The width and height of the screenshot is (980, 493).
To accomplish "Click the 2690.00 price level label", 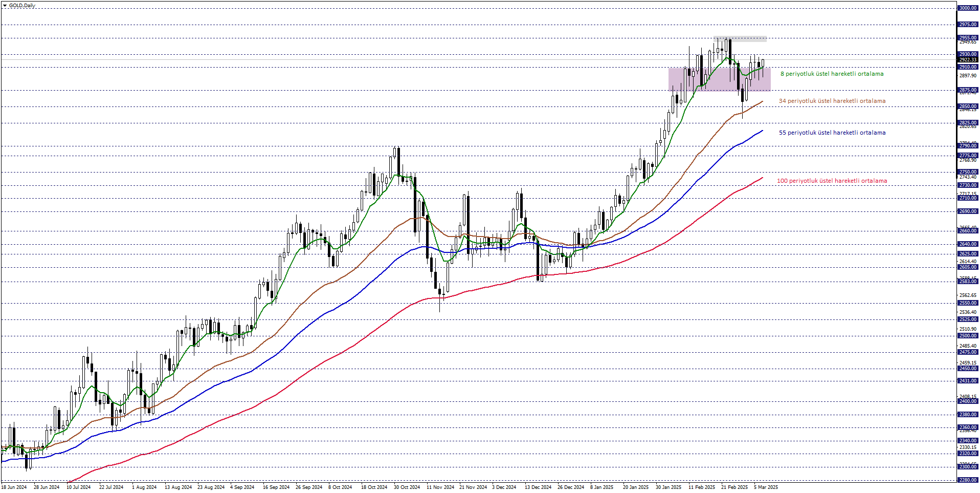I will click(x=968, y=211).
